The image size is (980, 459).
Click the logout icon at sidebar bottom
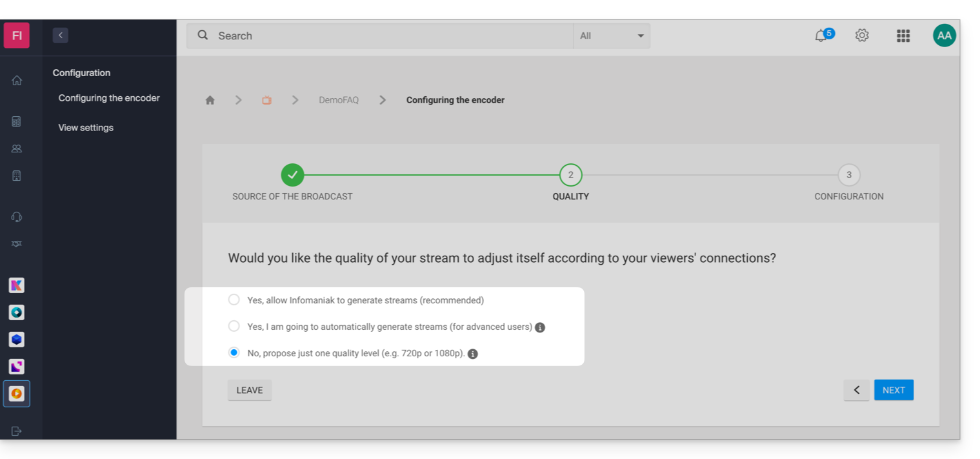[x=17, y=431]
